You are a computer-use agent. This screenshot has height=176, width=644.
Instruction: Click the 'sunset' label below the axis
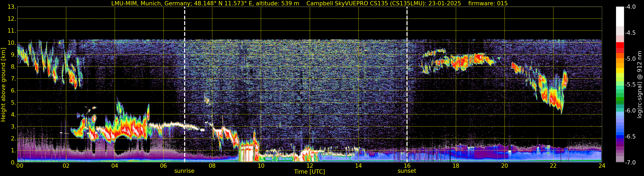(407, 171)
